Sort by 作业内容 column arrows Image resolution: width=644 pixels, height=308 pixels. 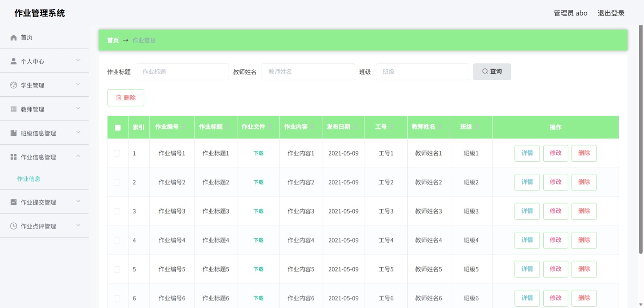tap(313, 127)
